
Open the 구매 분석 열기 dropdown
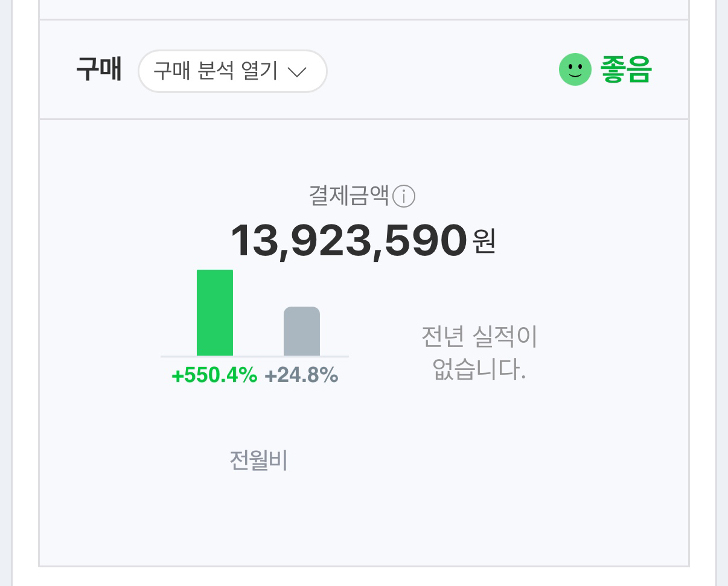point(232,71)
